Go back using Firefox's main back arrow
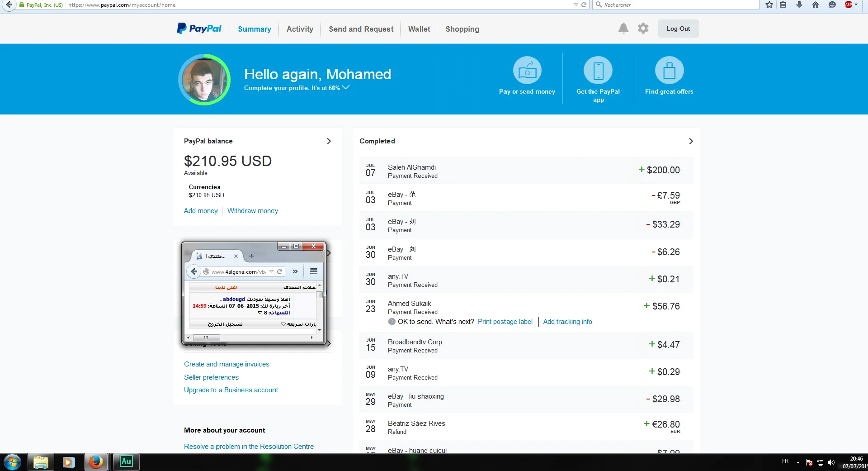 click(x=9, y=5)
